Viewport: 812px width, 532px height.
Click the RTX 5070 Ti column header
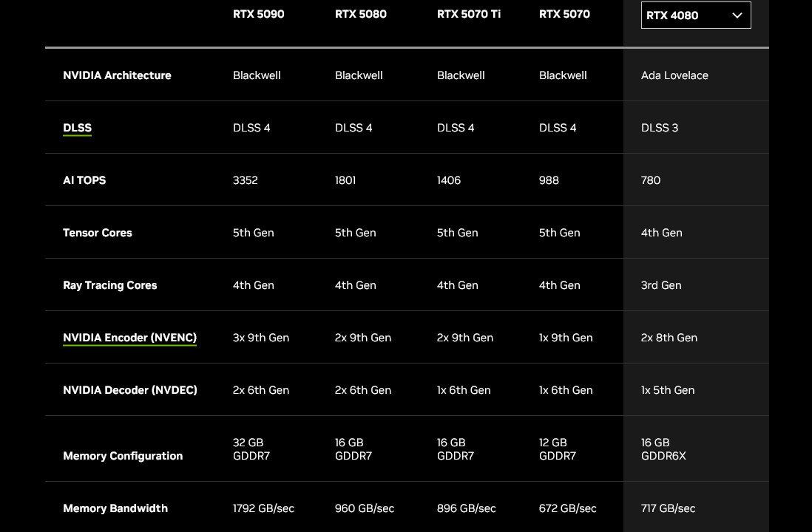pos(468,14)
